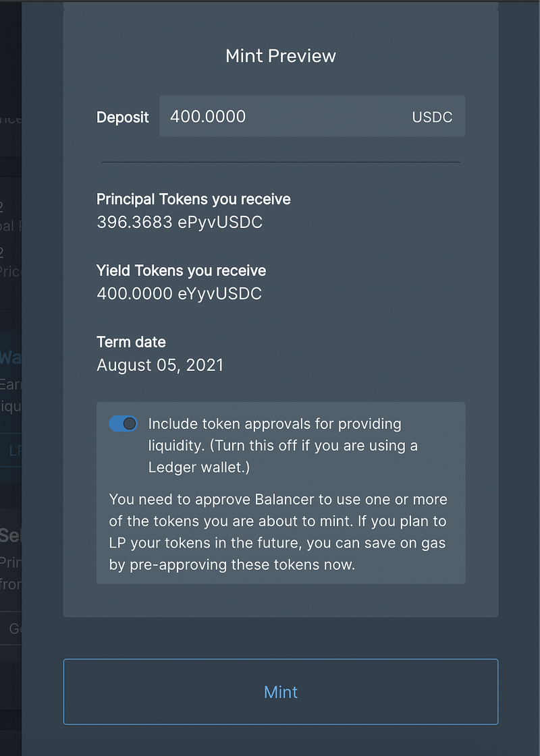Click the partially visible 'Sel' heading
This screenshot has height=756, width=540.
pyautogui.click(x=10, y=536)
